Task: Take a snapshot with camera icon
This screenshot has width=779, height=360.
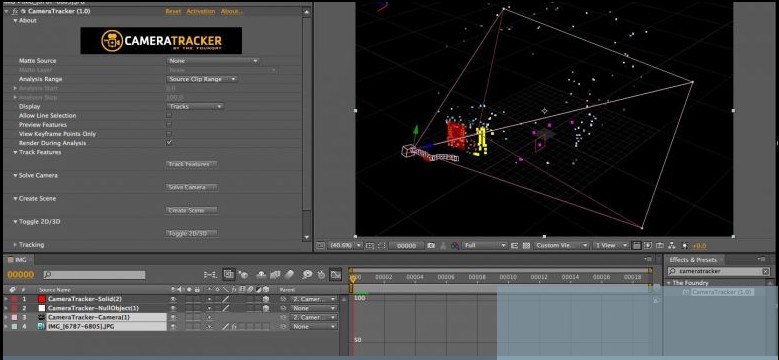Action: coord(431,245)
